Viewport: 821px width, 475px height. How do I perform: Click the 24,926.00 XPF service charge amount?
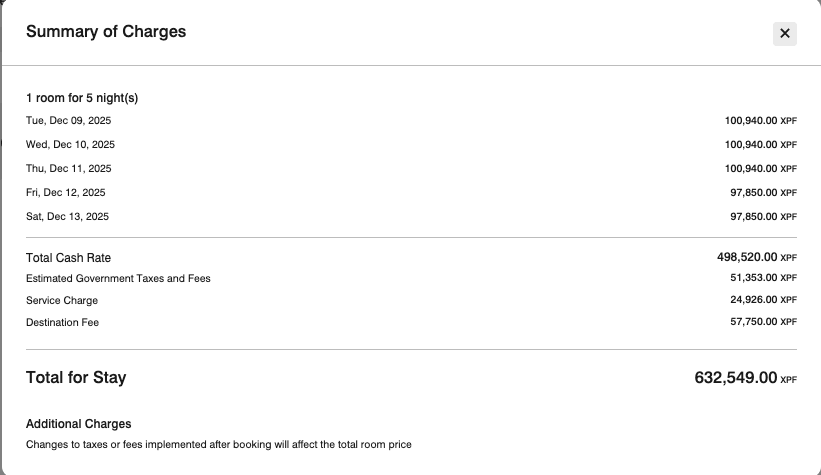tap(763, 300)
